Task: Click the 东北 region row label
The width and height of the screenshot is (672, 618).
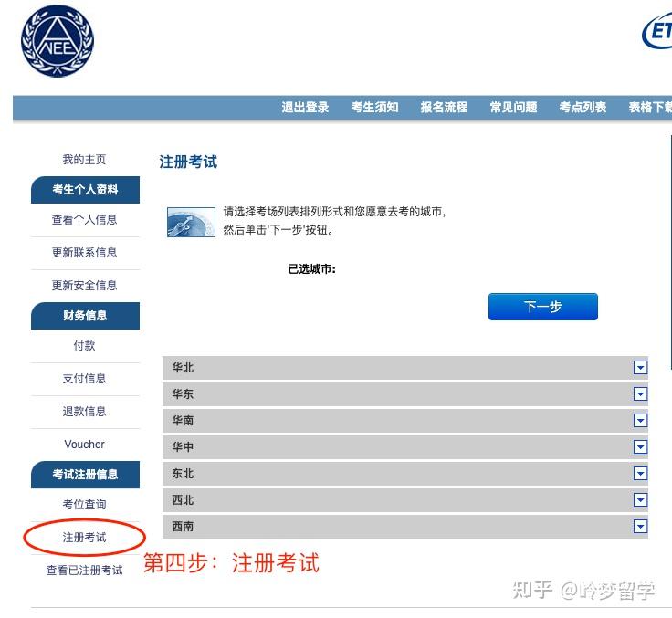Action: pyautogui.click(x=183, y=474)
